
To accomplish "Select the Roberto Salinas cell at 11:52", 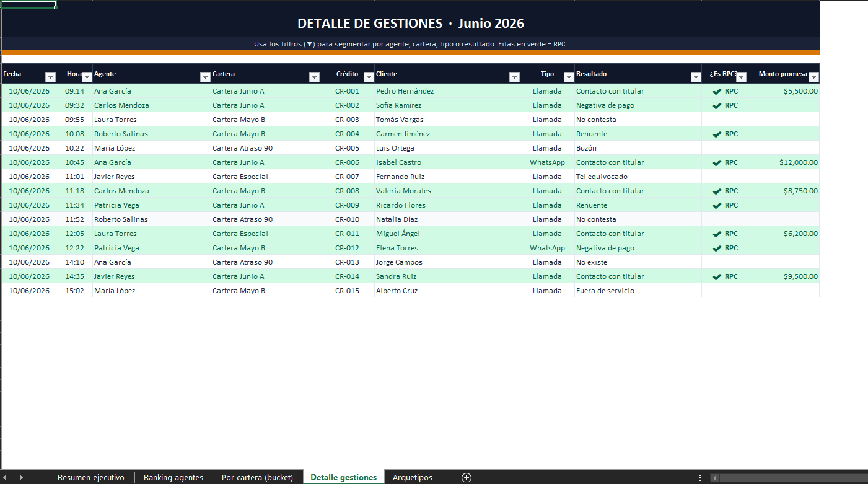I will pyautogui.click(x=152, y=219).
